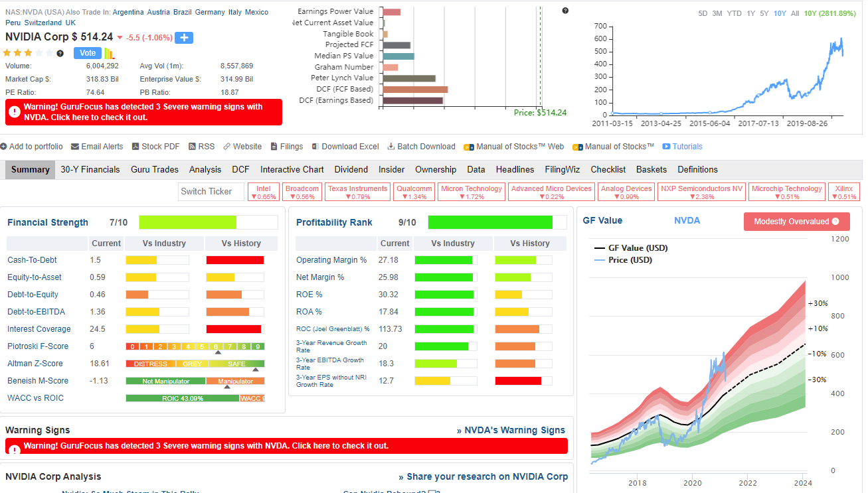Click the Download Excel icon
Image resolution: width=868 pixels, height=493 pixels.
tap(315, 147)
